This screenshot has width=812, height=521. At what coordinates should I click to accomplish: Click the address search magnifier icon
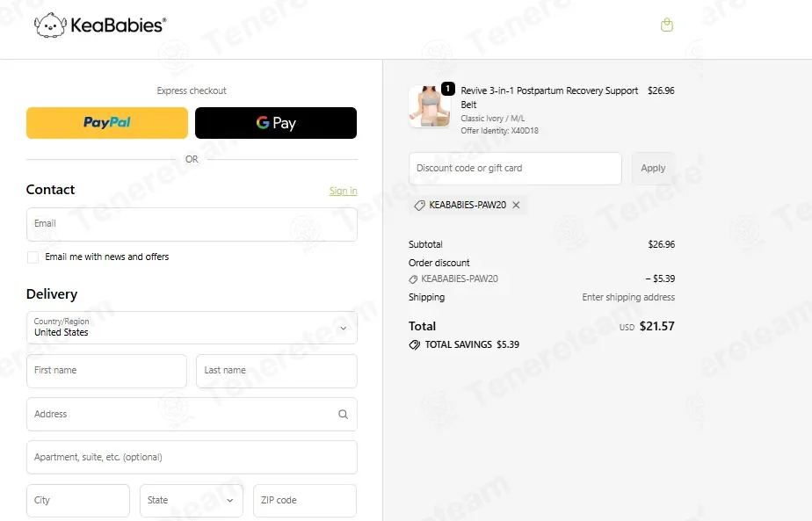point(343,415)
